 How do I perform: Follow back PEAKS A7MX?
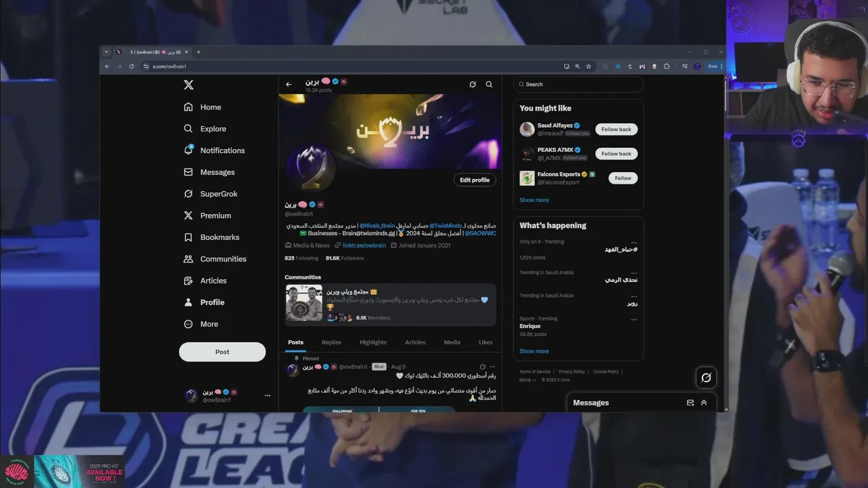coord(616,154)
